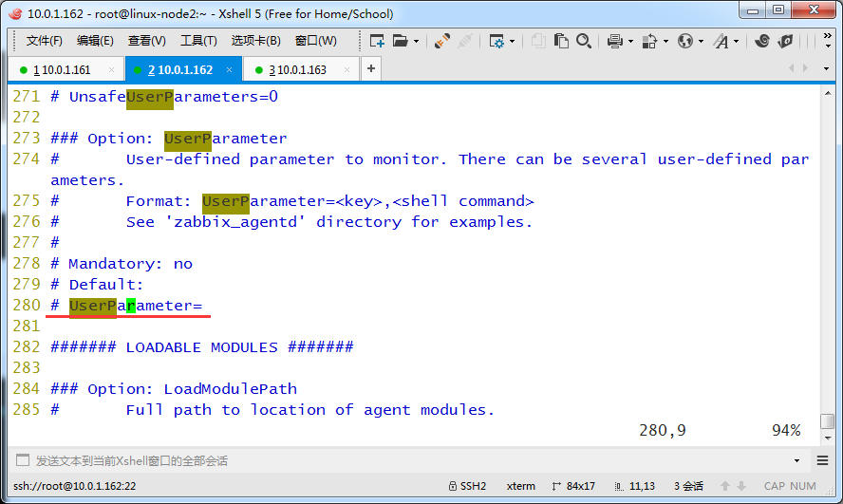843x504 pixels.
Task: Click the Paste clipboard icon
Action: coord(561,41)
